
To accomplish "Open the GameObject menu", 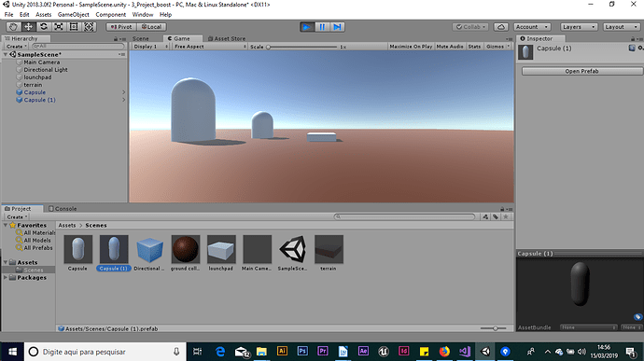I will click(x=73, y=14).
